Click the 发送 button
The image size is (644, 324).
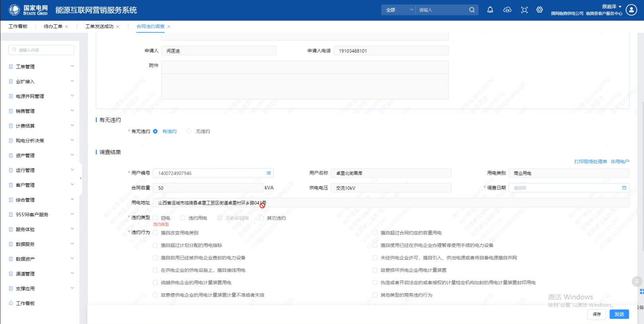click(619, 314)
